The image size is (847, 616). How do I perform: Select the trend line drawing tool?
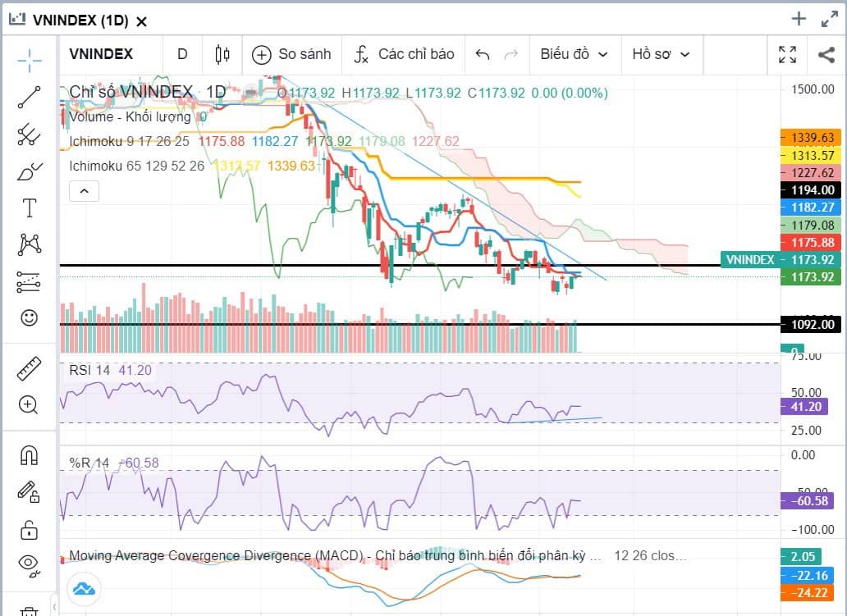30,97
